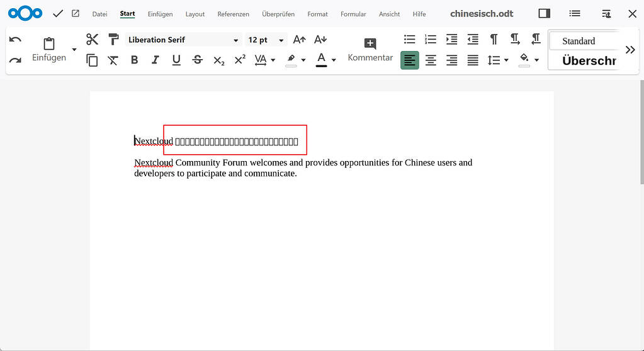Screen dimensions: 644x351
Task: Select Center alignment button
Action: pos(431,60)
